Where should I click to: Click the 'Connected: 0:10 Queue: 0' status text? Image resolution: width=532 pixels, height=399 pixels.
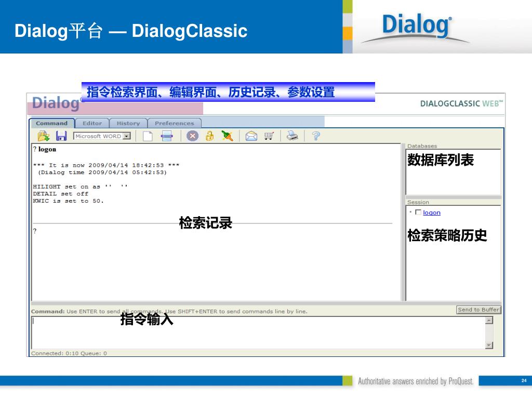[x=69, y=353]
